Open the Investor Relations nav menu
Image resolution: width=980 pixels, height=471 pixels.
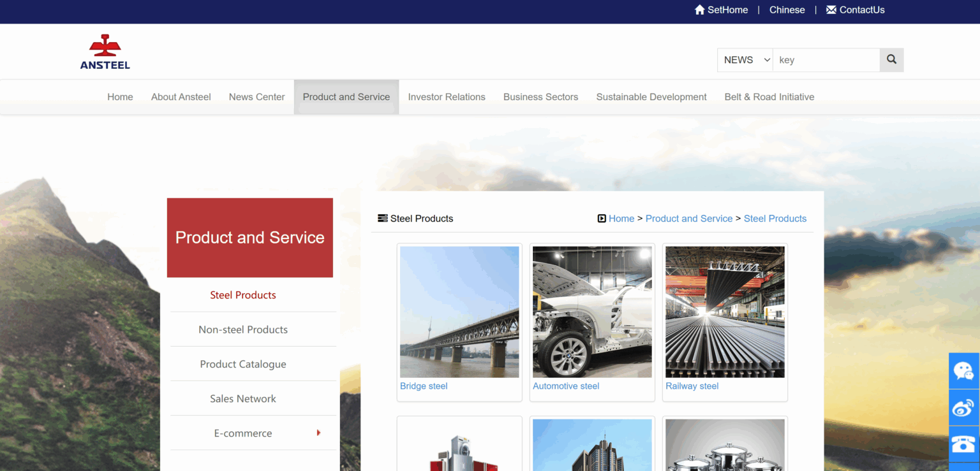(447, 97)
